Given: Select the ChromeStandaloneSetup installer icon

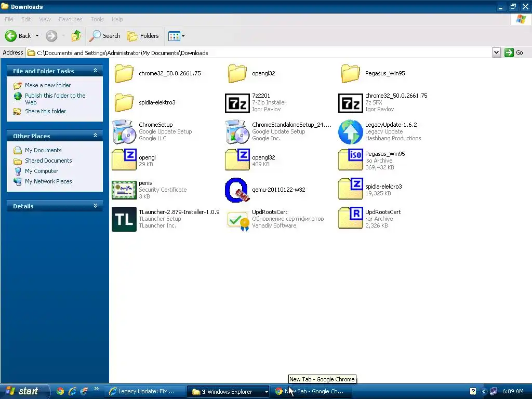Looking at the screenshot, I should [237, 131].
